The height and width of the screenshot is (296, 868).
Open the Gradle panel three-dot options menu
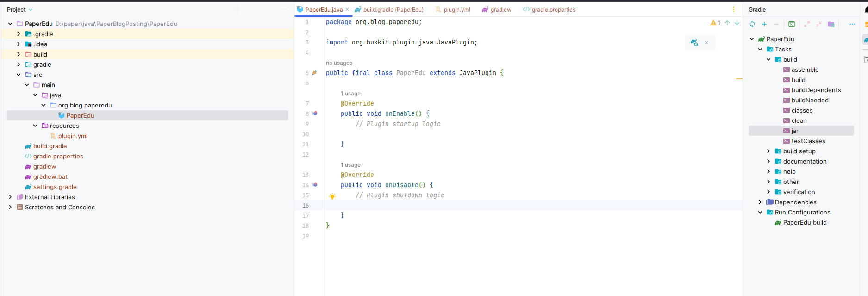point(852,24)
